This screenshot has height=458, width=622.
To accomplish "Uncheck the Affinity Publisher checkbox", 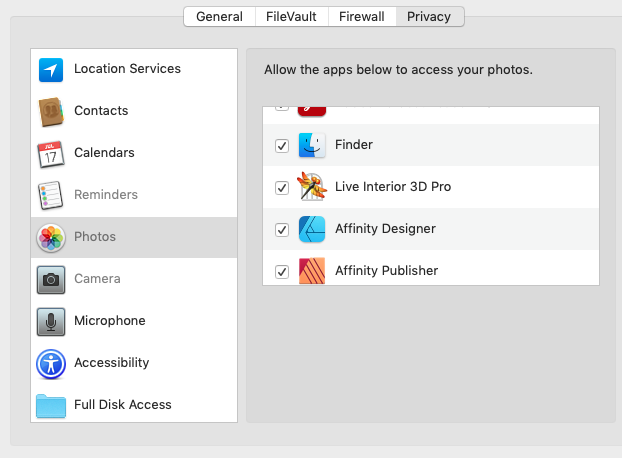I will coord(282,271).
